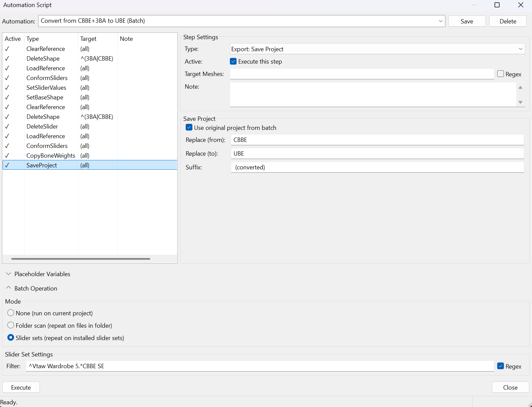Click the Type column header
This screenshot has height=407, width=532.
click(51, 39)
